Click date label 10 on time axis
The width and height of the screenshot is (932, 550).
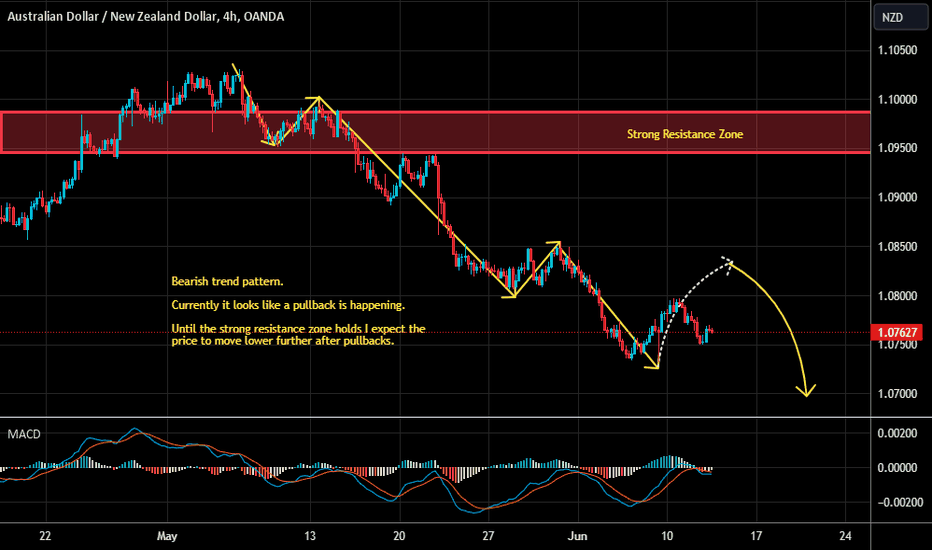667,536
